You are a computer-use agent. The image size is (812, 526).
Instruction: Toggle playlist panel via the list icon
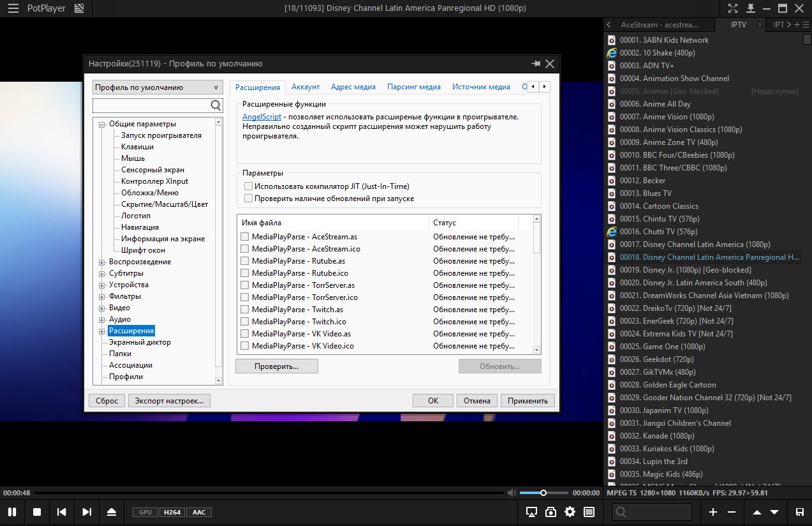pyautogui.click(x=589, y=512)
